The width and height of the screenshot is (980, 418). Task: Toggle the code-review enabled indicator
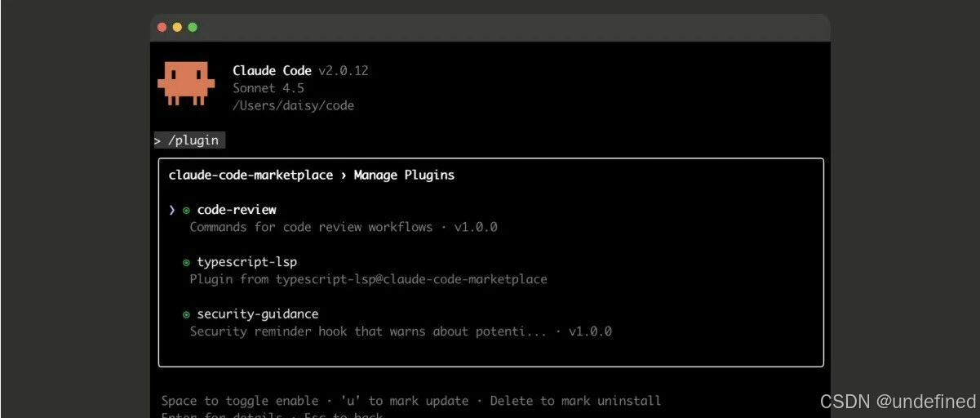187,211
